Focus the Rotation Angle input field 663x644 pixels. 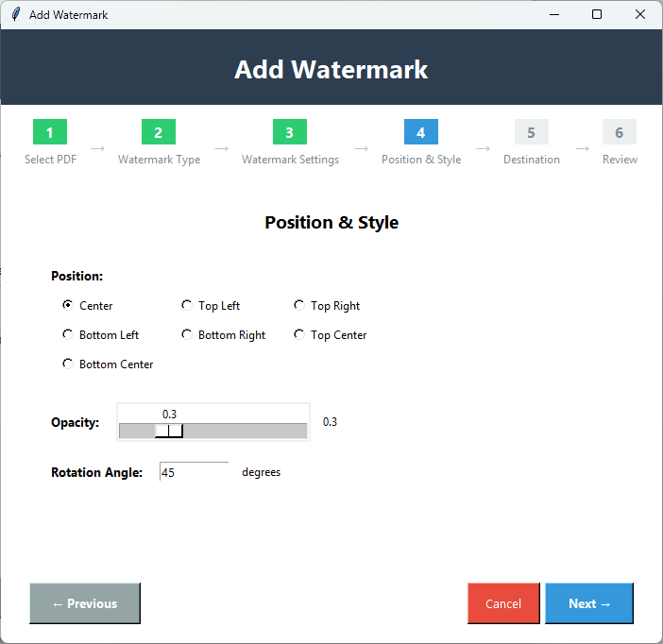tap(194, 471)
